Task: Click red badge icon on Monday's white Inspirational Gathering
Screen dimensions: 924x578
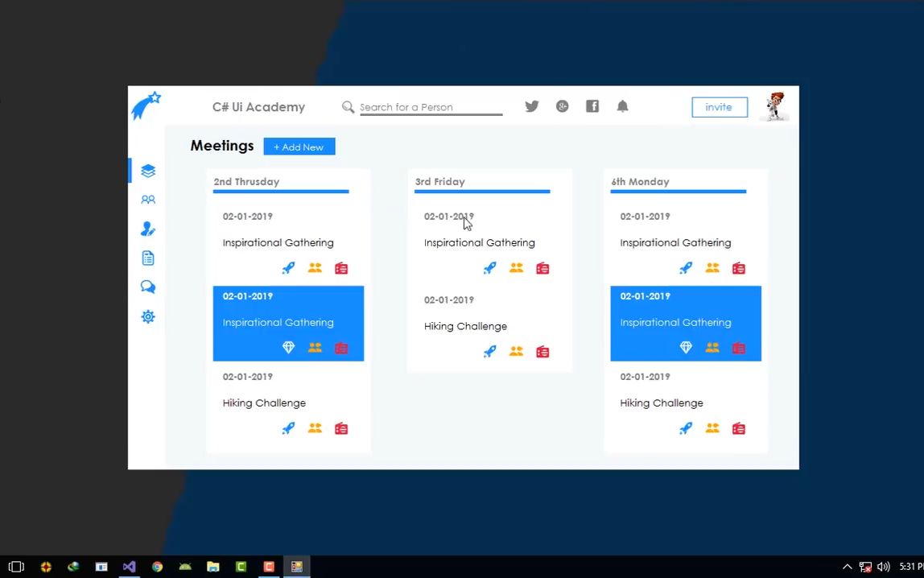Action: 739,268
